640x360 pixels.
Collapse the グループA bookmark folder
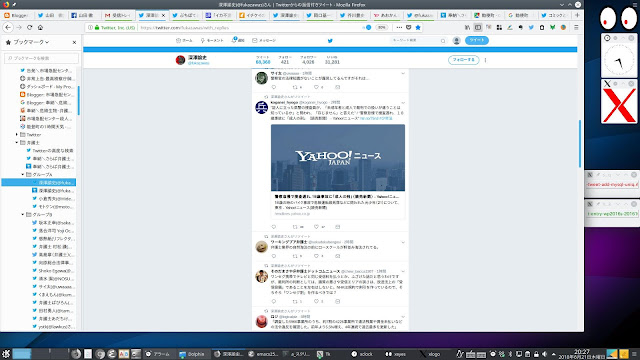click(23, 174)
